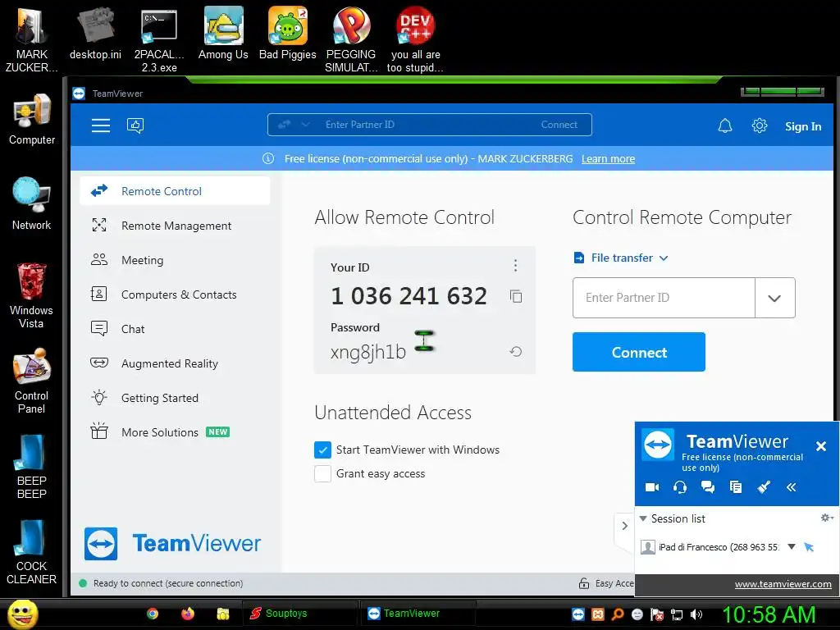The height and width of the screenshot is (630, 840).
Task: Click the Ready to connect status text
Action: coord(167,583)
